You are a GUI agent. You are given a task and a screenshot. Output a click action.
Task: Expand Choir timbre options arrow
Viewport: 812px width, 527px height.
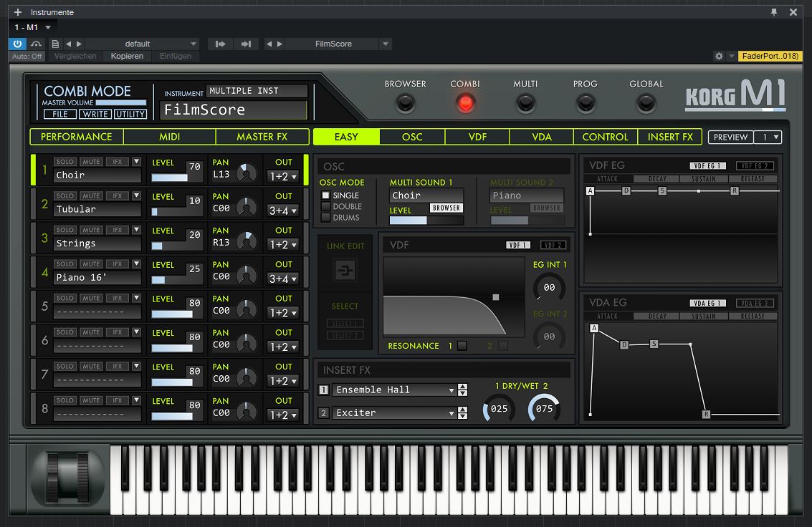pos(136,161)
